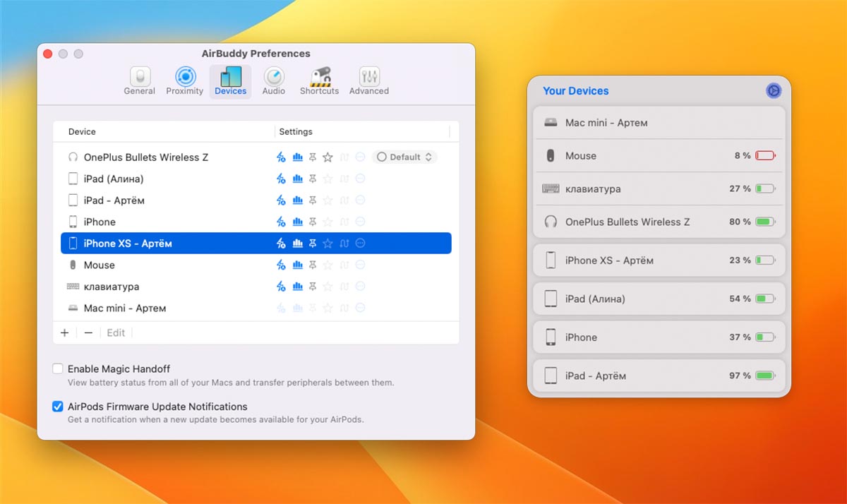This screenshot has width=847, height=504.
Task: Click the more options icon for iPhone XS - Артём
Action: (x=360, y=244)
